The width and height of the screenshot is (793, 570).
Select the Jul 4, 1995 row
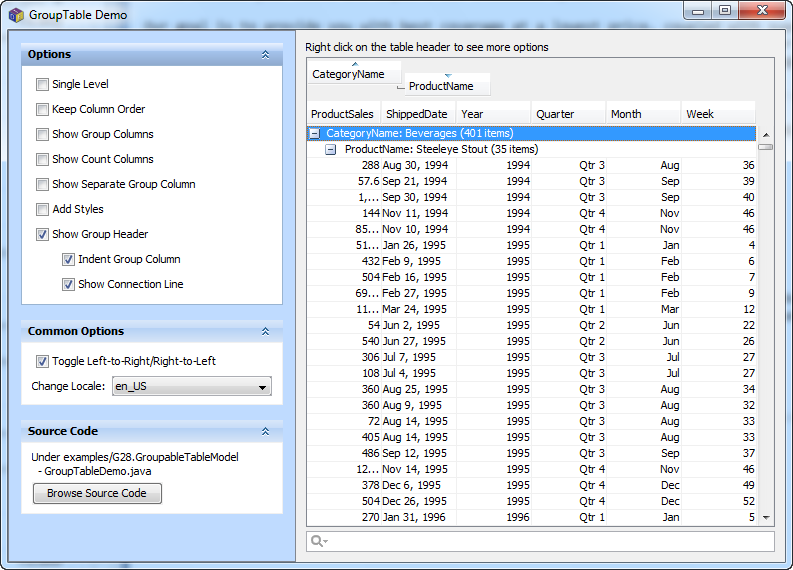tap(531, 374)
